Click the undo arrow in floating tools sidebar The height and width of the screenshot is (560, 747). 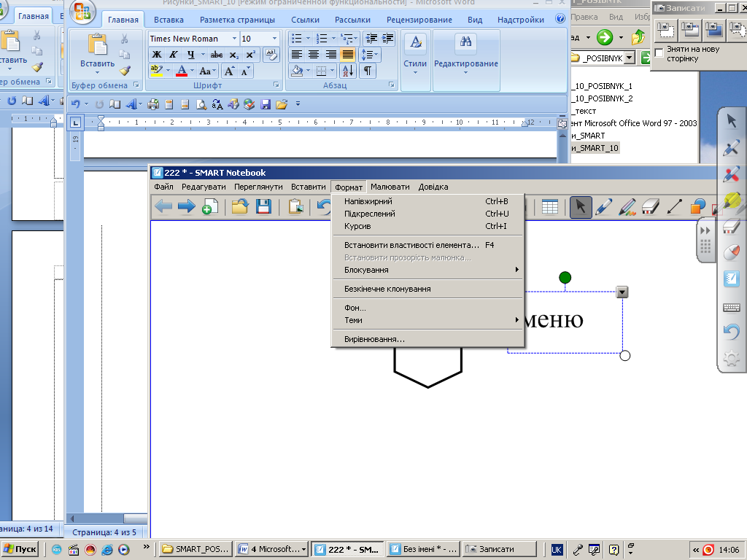(x=731, y=332)
